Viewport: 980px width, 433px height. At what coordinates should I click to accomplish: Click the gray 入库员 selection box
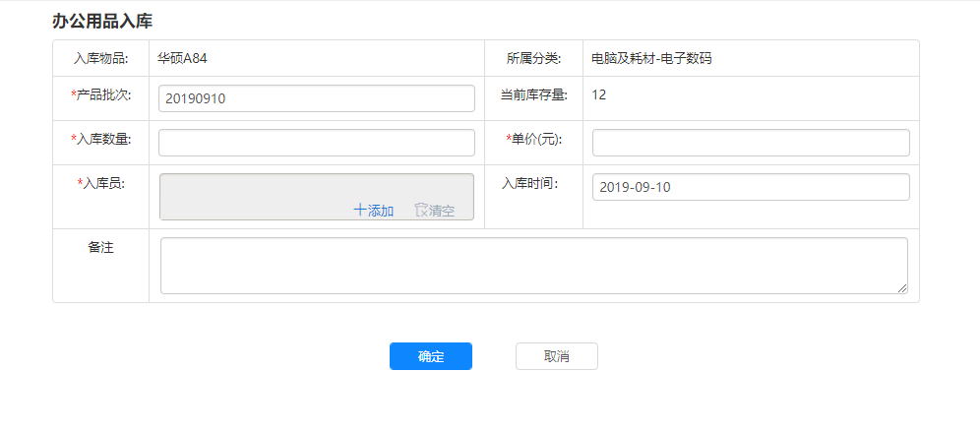(317, 191)
